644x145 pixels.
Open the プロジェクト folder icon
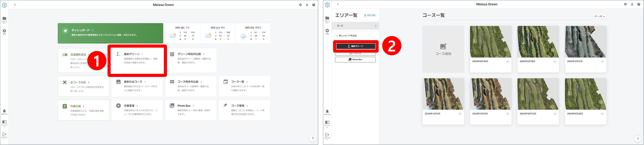tap(4, 18)
